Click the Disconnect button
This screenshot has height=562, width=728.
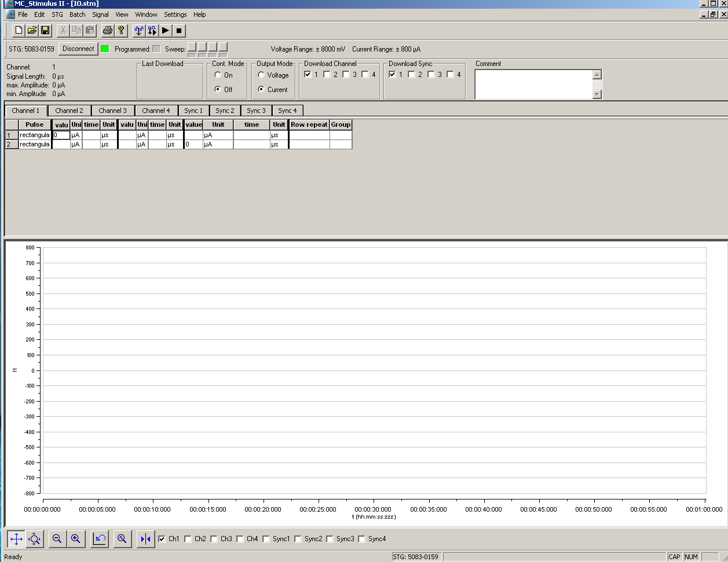point(78,49)
